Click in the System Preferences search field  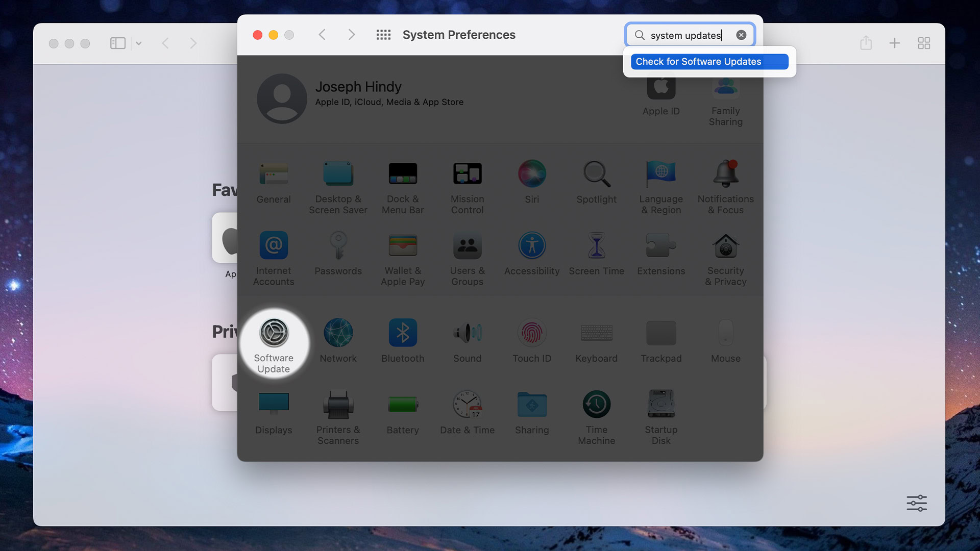[684, 35]
